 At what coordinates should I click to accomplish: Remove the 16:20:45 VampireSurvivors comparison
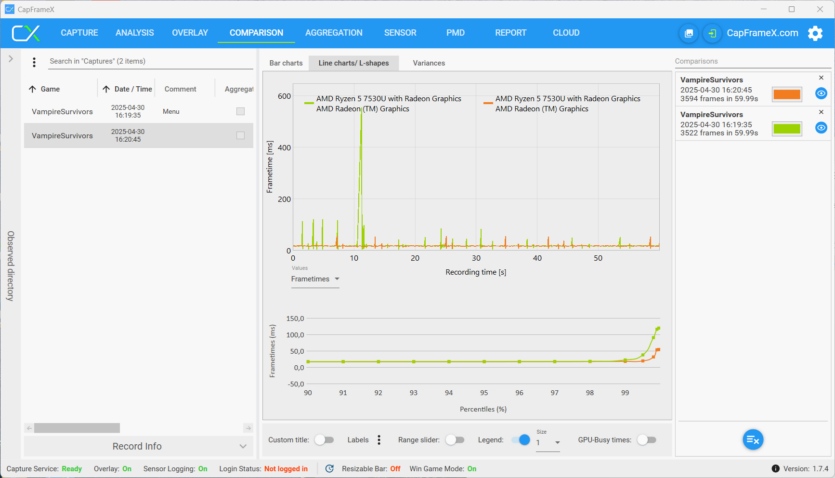pyautogui.click(x=821, y=78)
